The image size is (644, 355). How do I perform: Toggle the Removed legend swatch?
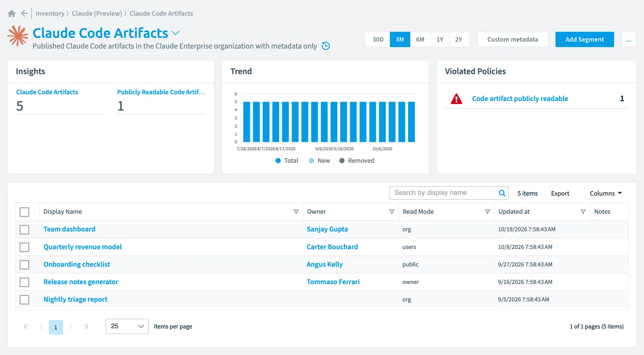click(x=342, y=161)
